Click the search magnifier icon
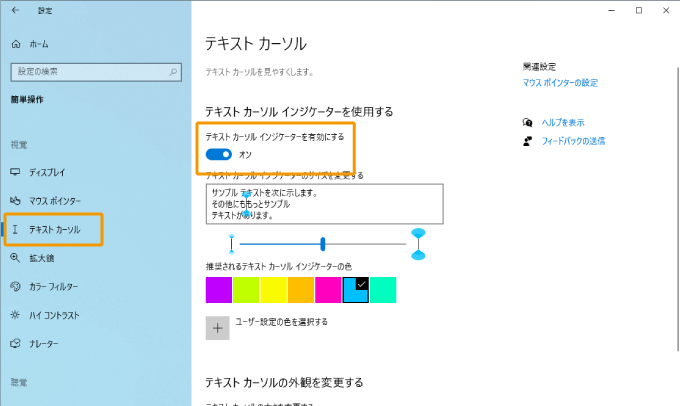 click(x=173, y=72)
